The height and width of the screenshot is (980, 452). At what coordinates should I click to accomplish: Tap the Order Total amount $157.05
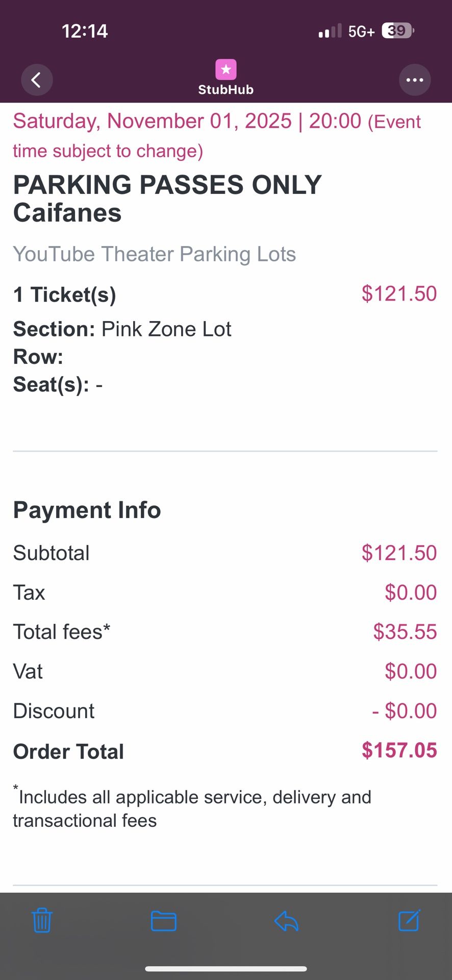pos(399,750)
